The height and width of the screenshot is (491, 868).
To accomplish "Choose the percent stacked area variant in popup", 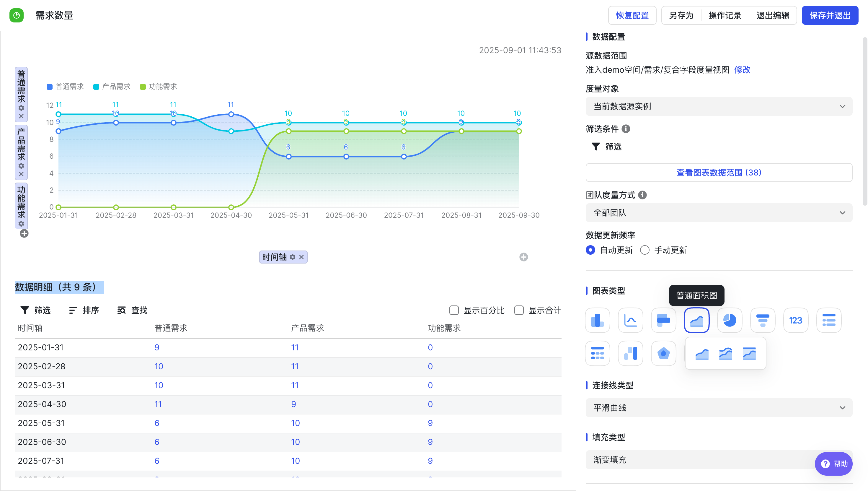I will pos(749,353).
